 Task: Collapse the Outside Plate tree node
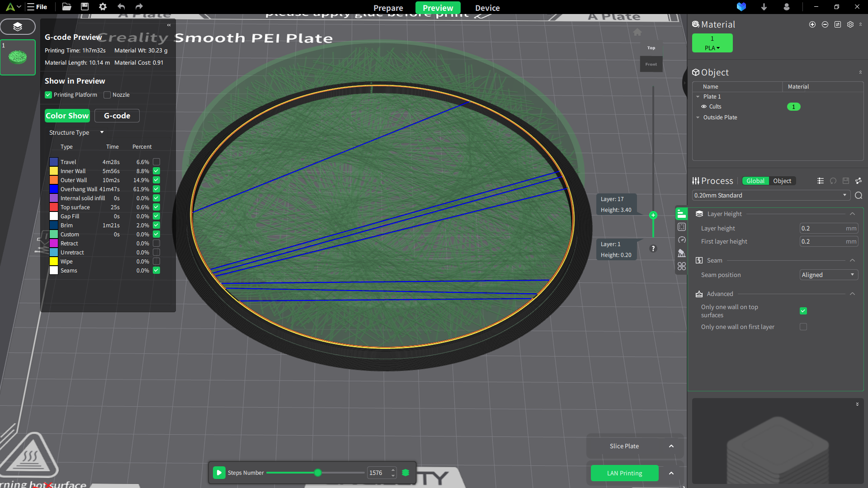point(698,117)
